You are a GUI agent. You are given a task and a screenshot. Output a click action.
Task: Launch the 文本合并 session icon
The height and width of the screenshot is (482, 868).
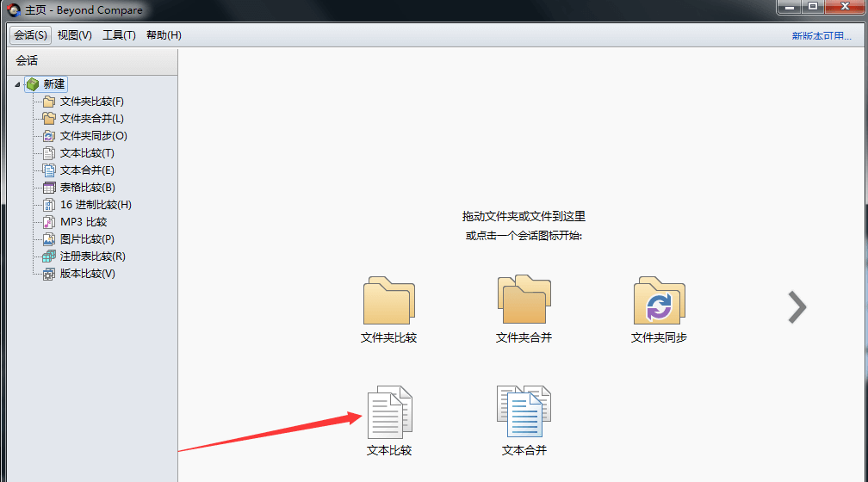coord(524,413)
